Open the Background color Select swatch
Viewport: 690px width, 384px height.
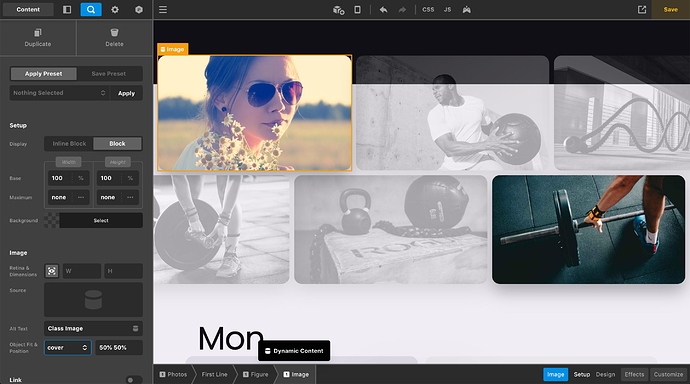(101, 220)
